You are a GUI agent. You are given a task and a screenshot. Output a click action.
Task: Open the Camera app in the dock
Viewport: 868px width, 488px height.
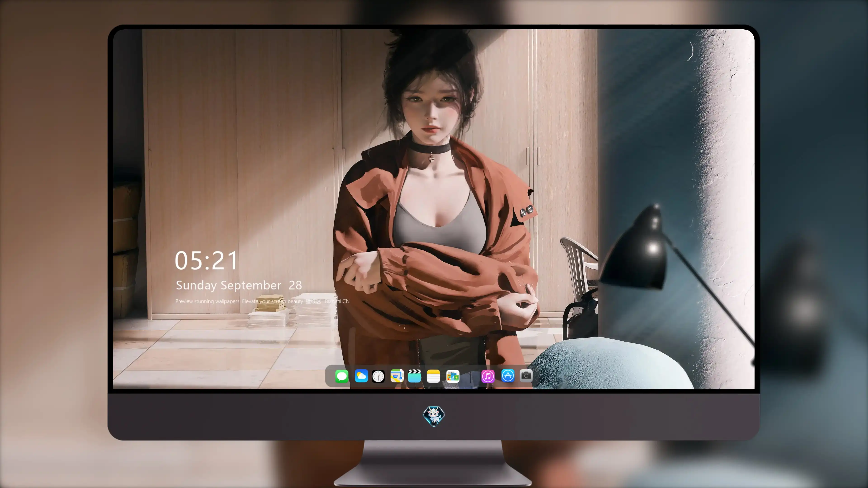click(x=526, y=375)
